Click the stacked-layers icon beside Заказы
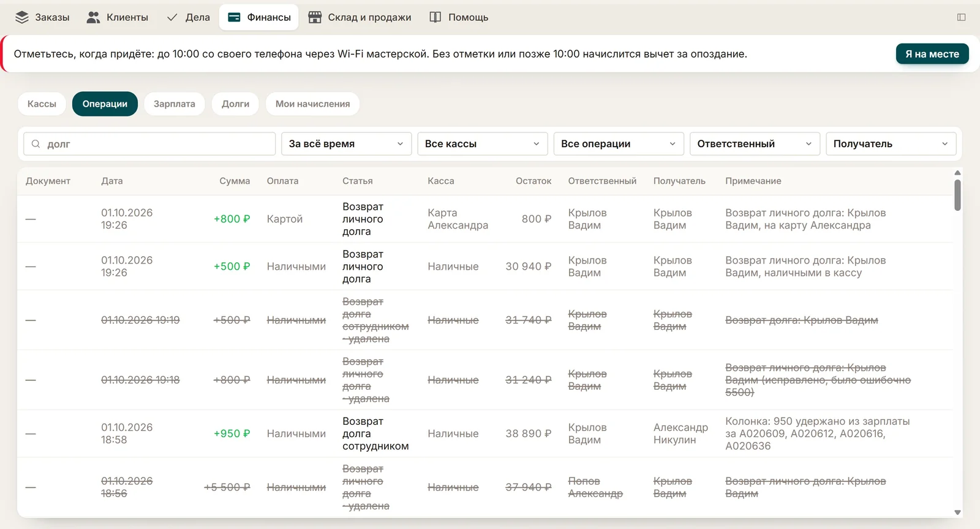980x529 pixels. (22, 17)
